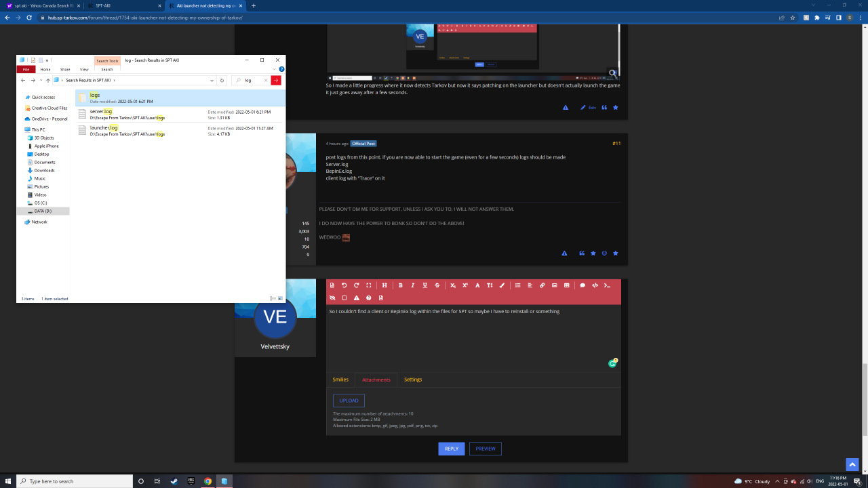Jump back to top with the arrow button
868x488 pixels.
tap(852, 464)
